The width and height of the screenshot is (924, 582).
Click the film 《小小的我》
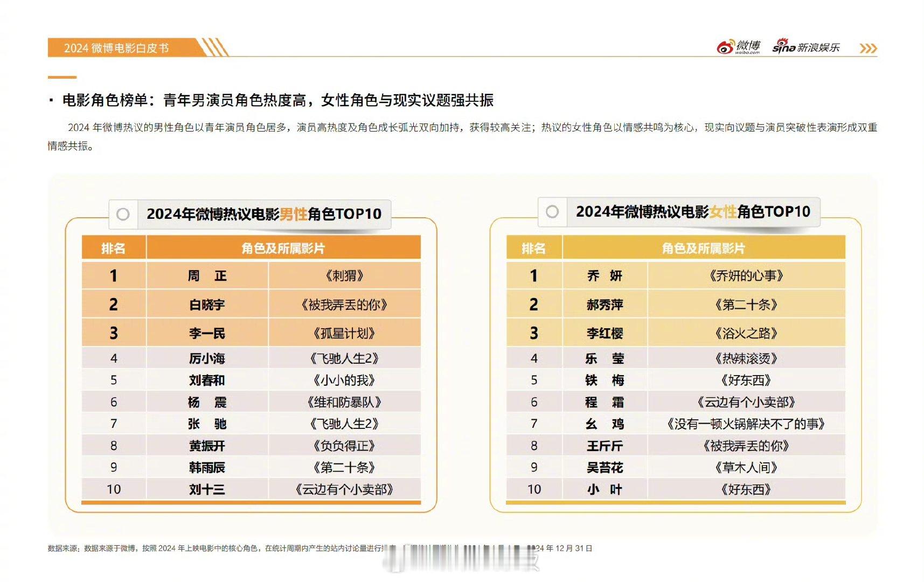point(344,380)
